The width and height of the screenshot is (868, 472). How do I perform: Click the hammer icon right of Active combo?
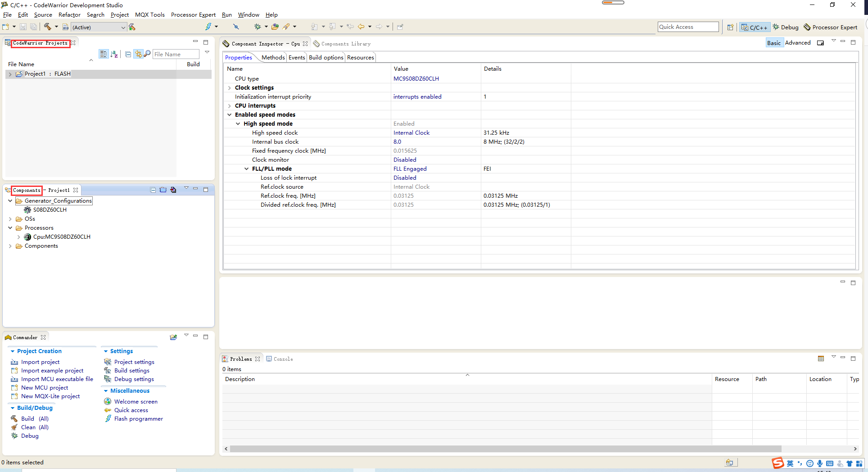pos(132,27)
